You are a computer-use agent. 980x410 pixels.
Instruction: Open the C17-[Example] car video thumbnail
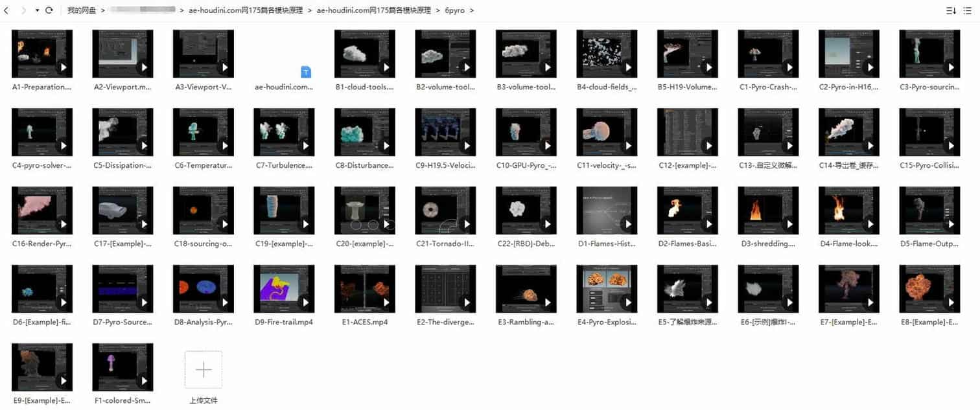pos(122,211)
